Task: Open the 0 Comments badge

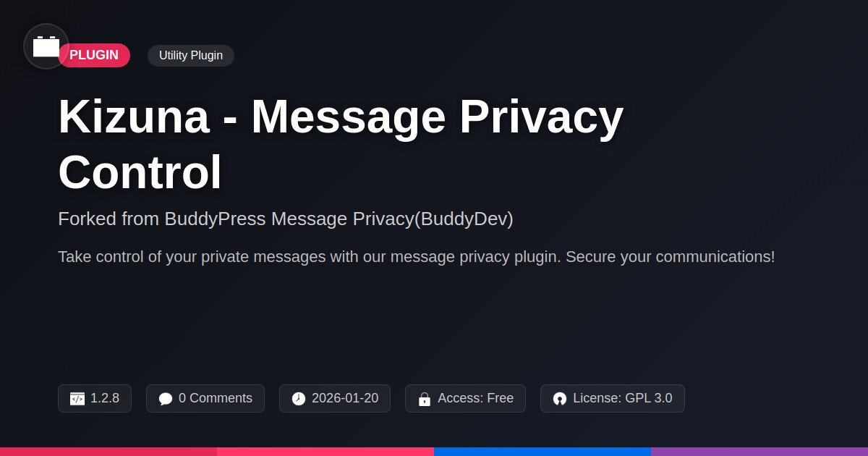Action: (205, 398)
